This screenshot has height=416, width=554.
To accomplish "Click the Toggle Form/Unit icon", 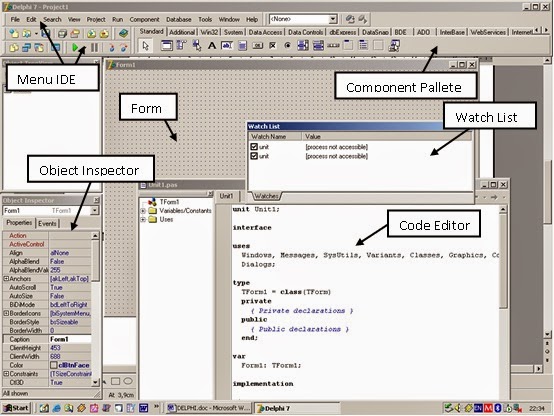I will pyautogui.click(x=39, y=47).
